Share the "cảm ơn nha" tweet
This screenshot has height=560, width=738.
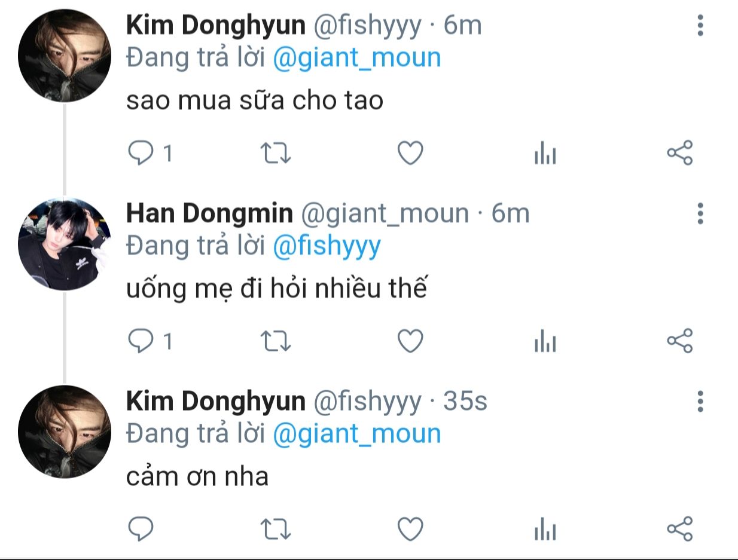(x=679, y=528)
